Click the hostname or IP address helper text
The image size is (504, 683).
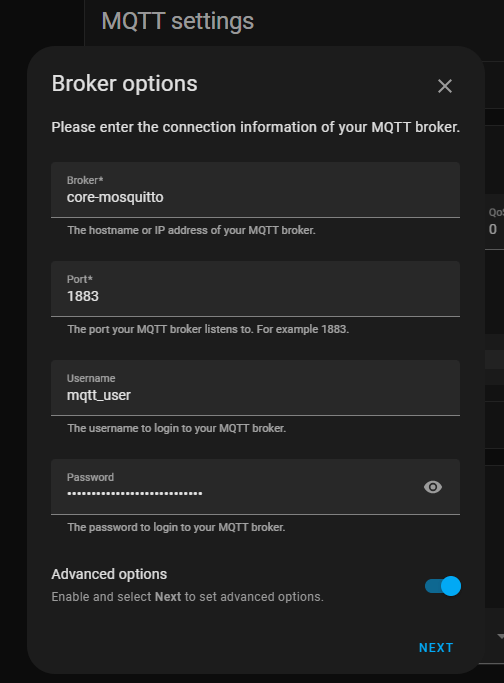191,230
